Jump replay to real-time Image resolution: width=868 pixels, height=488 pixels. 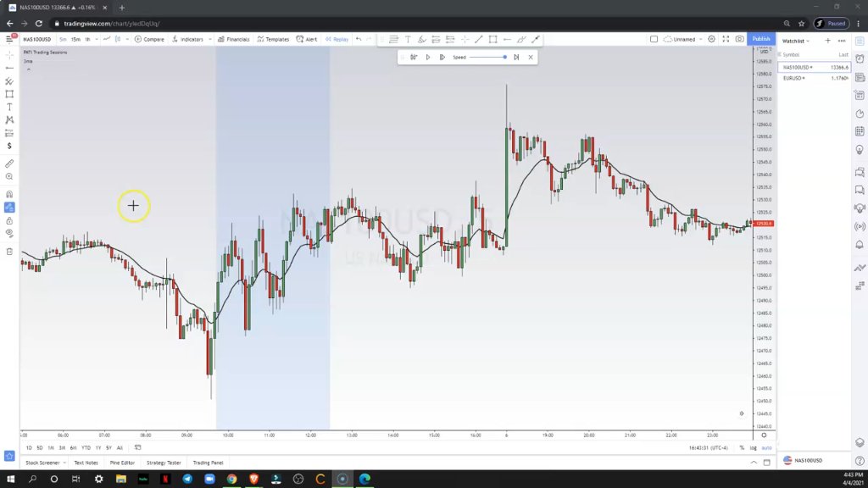[516, 57]
